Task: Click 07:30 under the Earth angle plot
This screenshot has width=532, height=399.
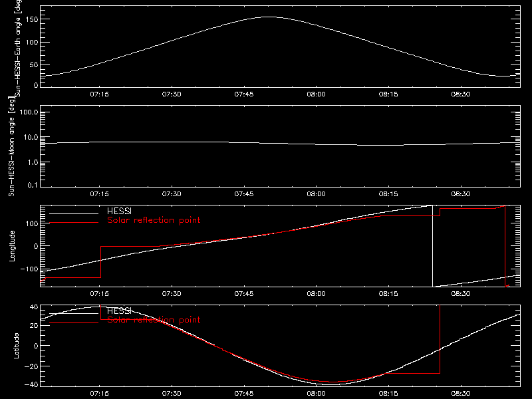Action: coord(172,94)
